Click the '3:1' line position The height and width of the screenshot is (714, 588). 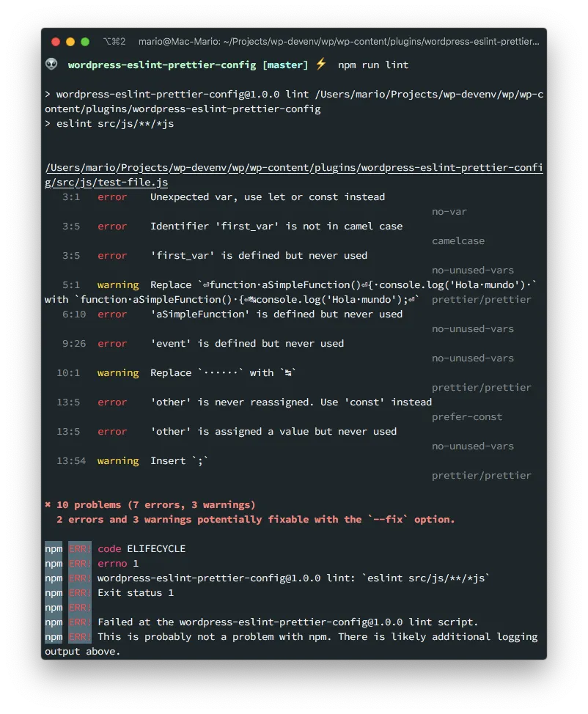click(71, 196)
